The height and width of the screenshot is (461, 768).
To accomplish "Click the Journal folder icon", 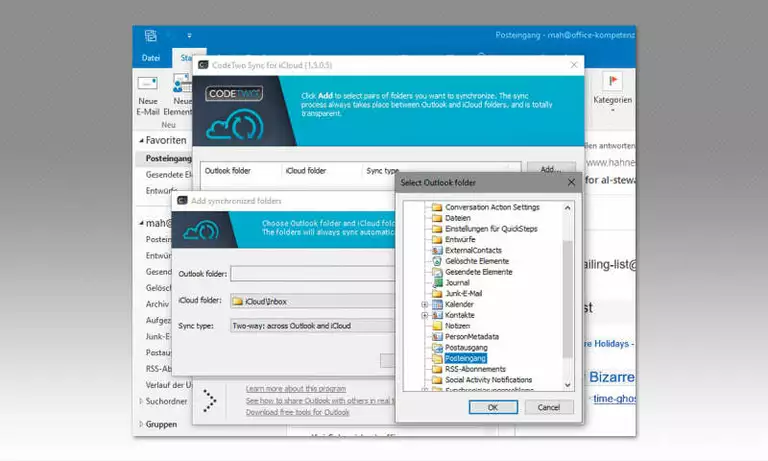I will (437, 282).
